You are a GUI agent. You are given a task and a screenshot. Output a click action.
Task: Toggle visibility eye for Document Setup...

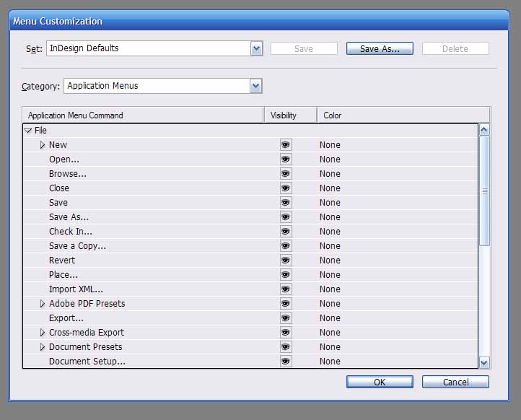[286, 362]
